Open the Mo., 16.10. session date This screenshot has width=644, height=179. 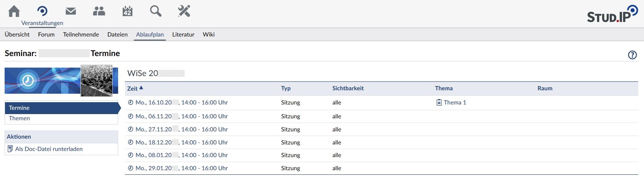pyautogui.click(x=181, y=103)
